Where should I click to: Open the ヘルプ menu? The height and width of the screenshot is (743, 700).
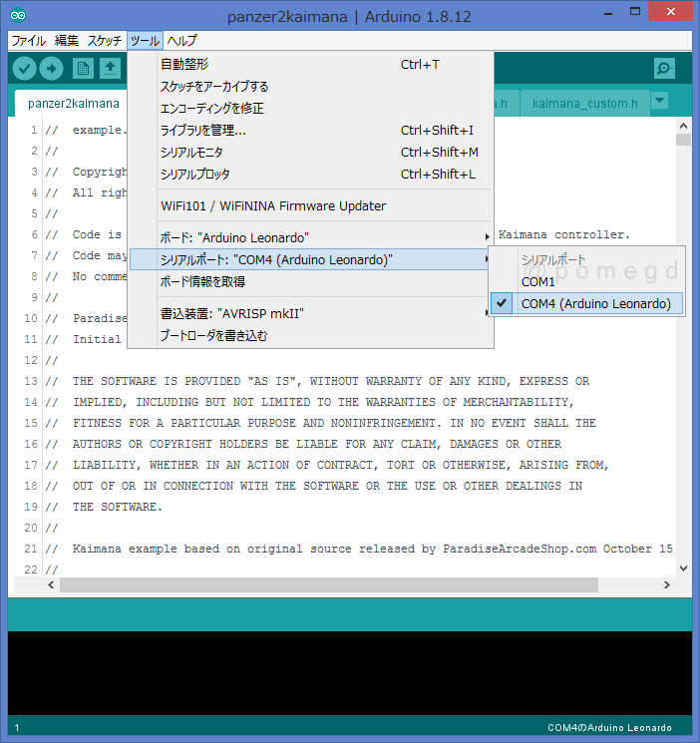(182, 41)
